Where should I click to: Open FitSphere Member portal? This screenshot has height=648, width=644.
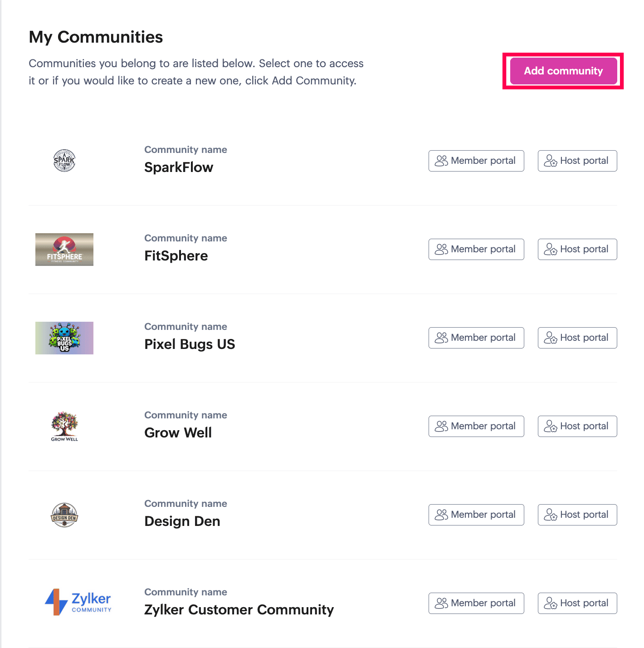[x=476, y=249]
